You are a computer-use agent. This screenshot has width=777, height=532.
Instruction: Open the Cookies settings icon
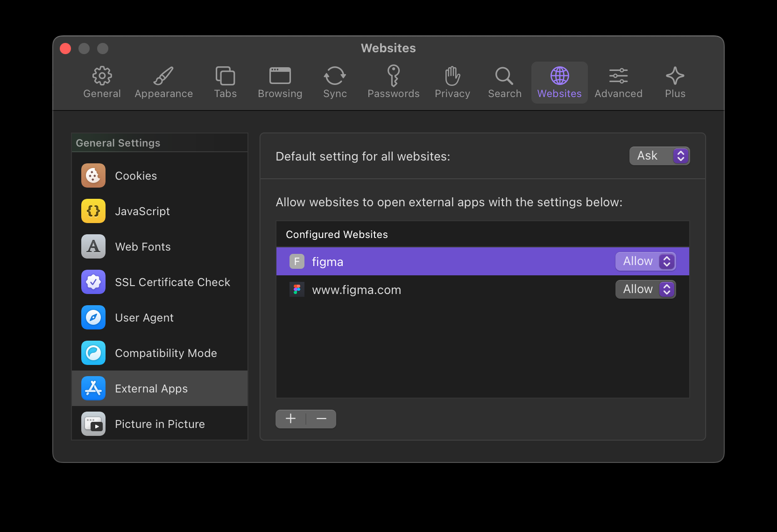pos(93,176)
